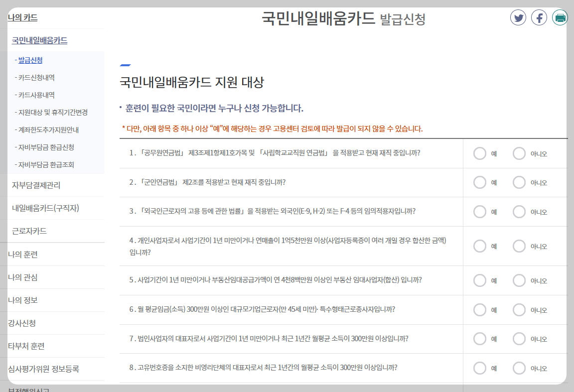Click question 1 text about 공무원연금법
This screenshot has height=392, width=574.
pyautogui.click(x=275, y=153)
